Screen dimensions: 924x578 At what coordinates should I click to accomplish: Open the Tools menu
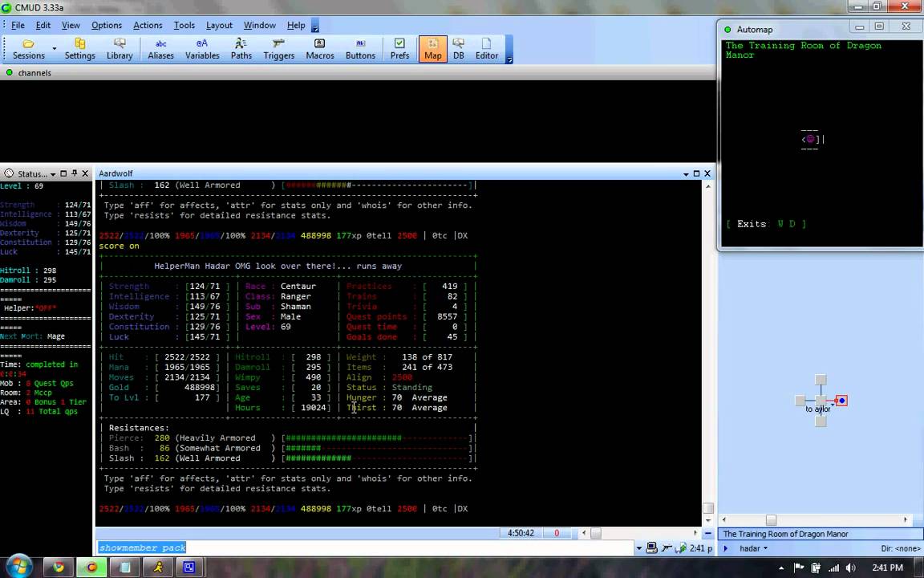tap(184, 26)
